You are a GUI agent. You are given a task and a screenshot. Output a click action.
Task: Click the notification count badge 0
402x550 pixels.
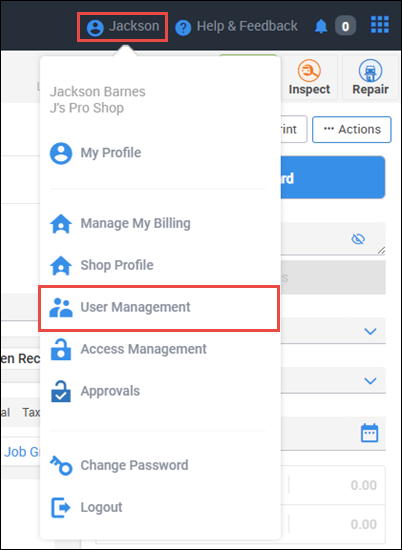(346, 27)
